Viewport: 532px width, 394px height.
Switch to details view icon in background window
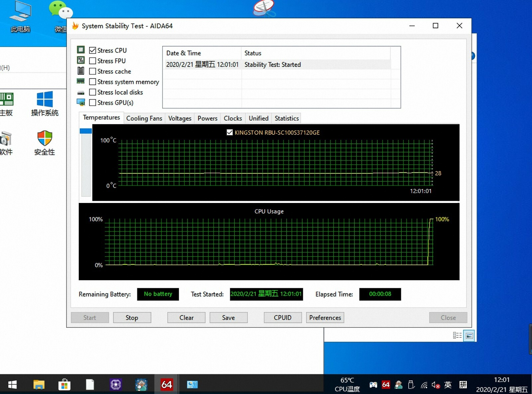click(457, 335)
